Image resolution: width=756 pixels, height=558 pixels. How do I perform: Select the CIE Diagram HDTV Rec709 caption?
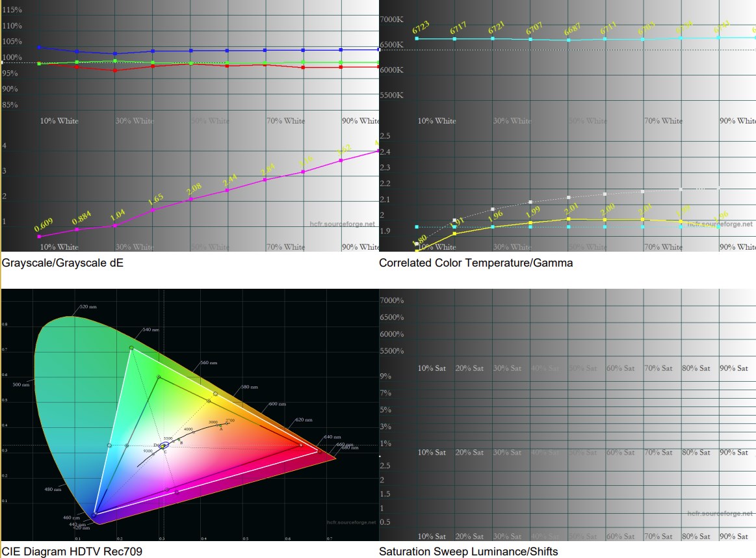pyautogui.click(x=72, y=551)
